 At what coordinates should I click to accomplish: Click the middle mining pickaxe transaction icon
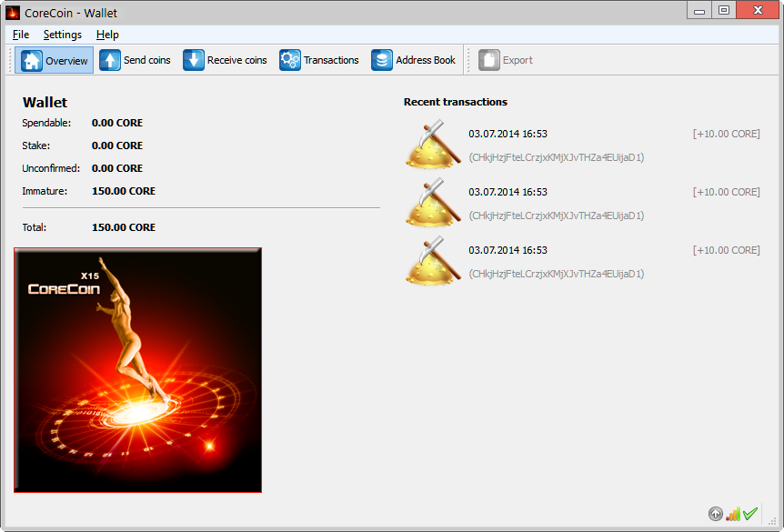tap(433, 202)
